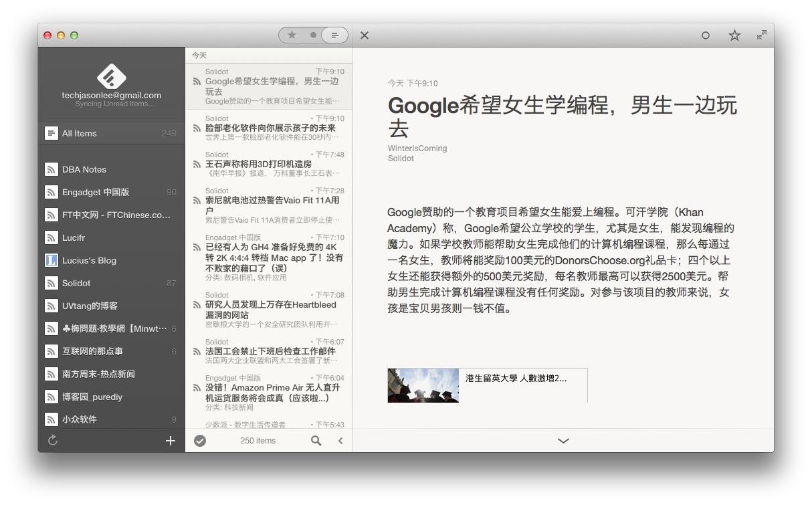812x505 pixels.
Task: Click RSS icon of Heartbleed article row
Action: 197,305
